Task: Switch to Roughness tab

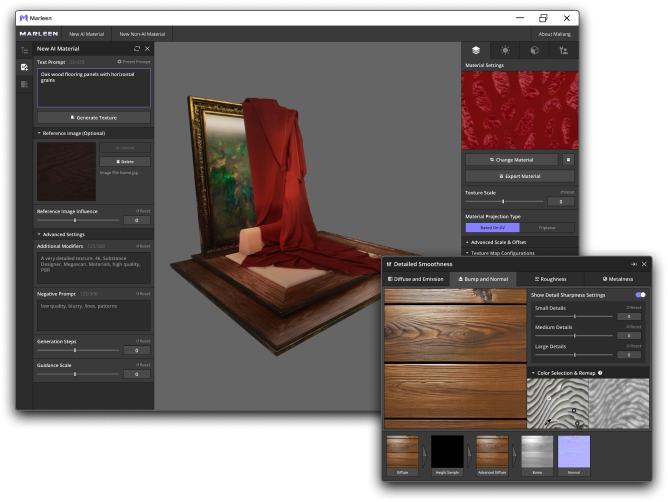Action: [x=550, y=279]
